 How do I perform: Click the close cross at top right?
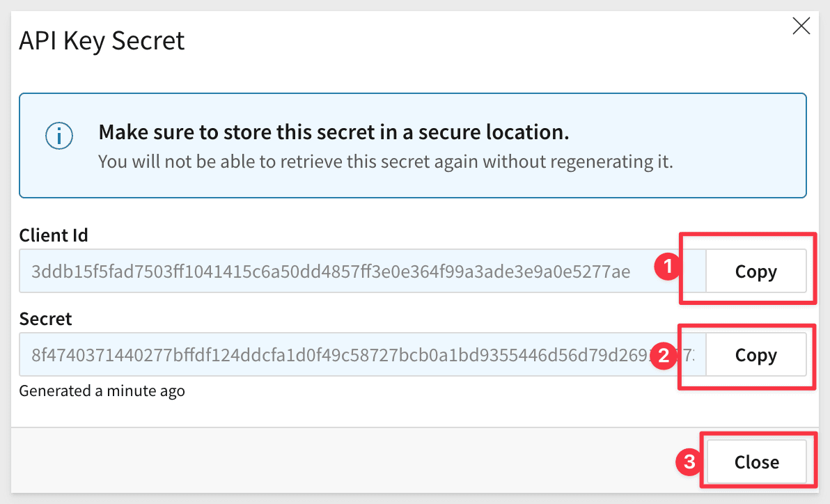click(x=801, y=26)
